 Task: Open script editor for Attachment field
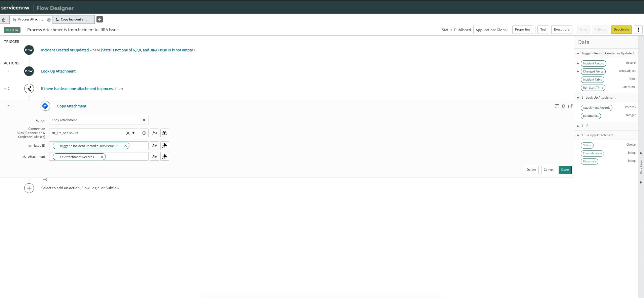tap(154, 156)
